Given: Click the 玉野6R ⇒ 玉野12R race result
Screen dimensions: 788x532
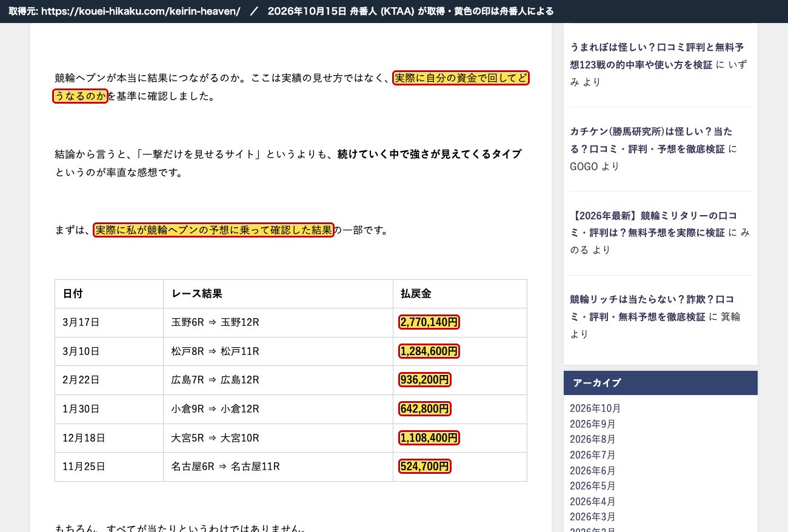Looking at the screenshot, I should [216, 322].
